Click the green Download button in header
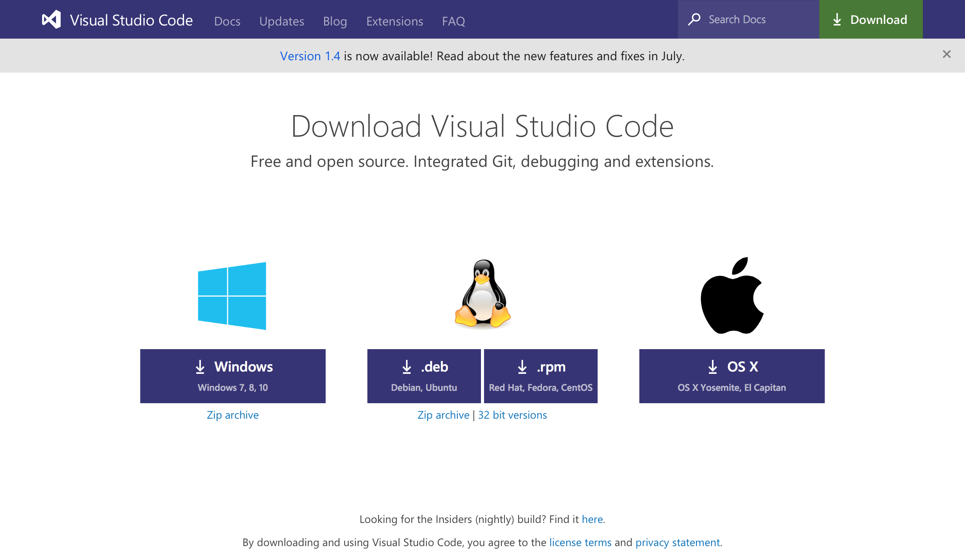The height and width of the screenshot is (560, 965). (x=871, y=19)
